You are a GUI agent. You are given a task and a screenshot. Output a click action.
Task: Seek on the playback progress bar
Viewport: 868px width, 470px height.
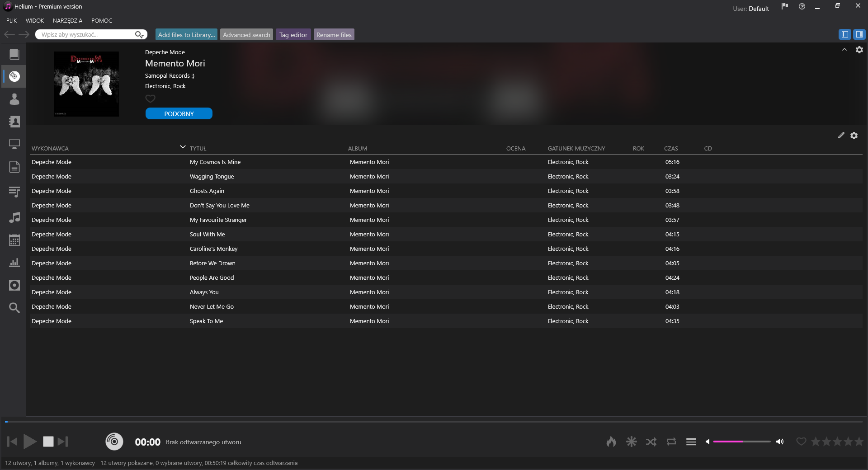click(x=434, y=422)
